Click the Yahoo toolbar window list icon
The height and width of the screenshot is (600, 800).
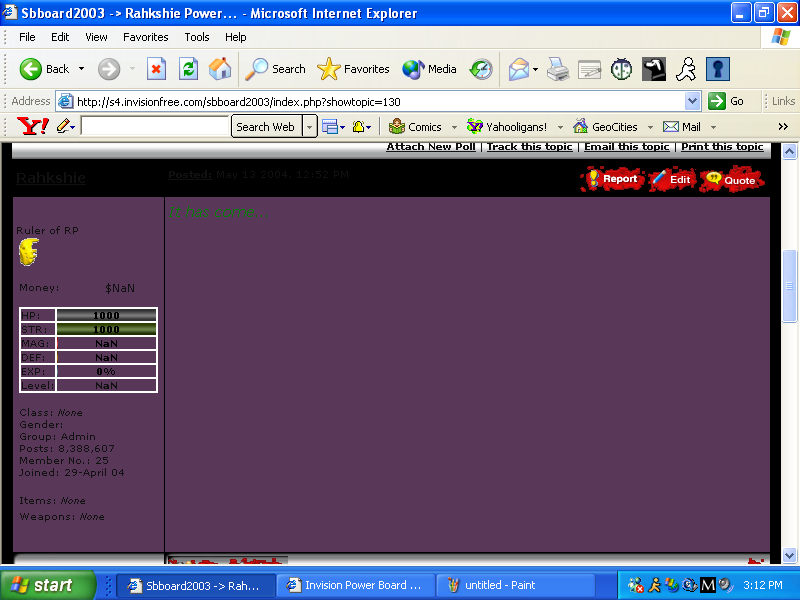point(330,127)
